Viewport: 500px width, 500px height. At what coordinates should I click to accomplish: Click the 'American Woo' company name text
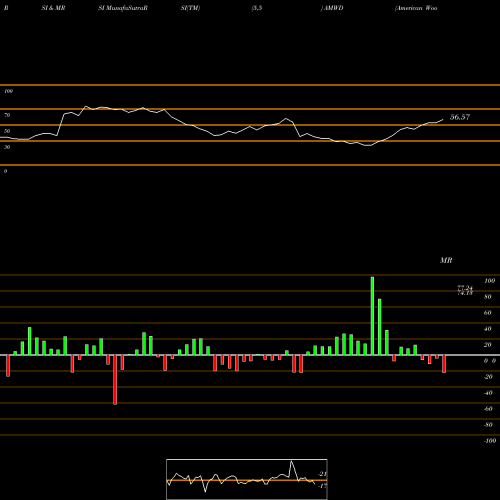click(416, 8)
